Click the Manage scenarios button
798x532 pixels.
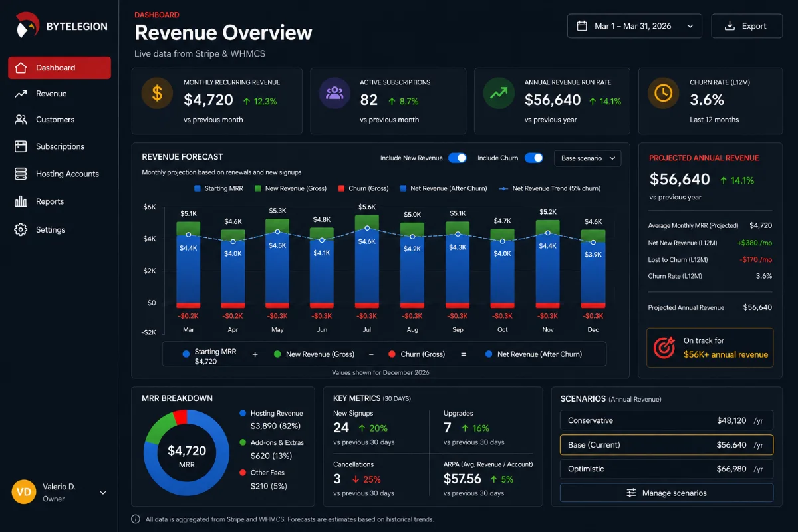(666, 493)
